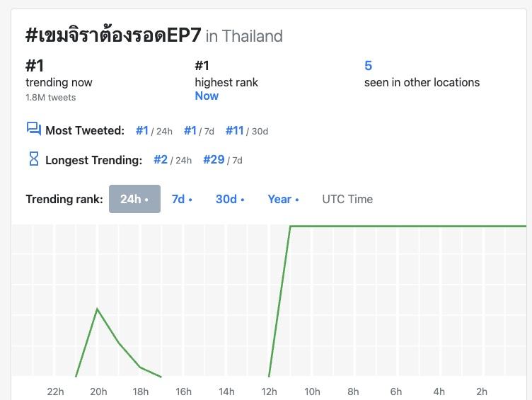Image resolution: width=532 pixels, height=400 pixels.
Task: Switch to the 7d trending rank tab
Action: 183,199
